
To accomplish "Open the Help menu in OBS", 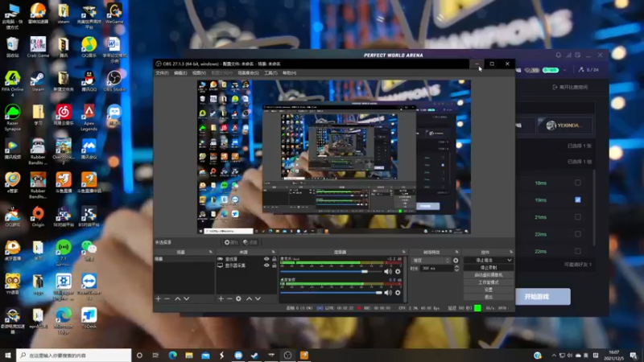I will tap(289, 72).
